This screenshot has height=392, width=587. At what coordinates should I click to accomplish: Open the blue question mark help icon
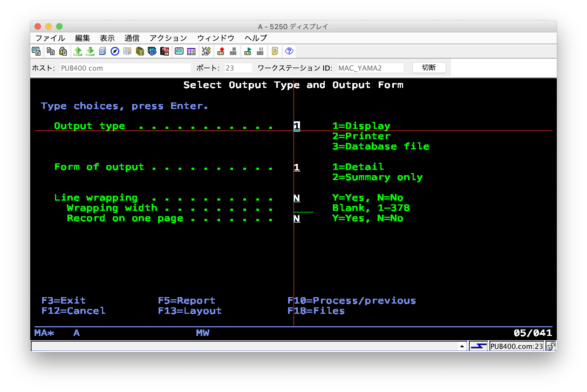[x=289, y=51]
